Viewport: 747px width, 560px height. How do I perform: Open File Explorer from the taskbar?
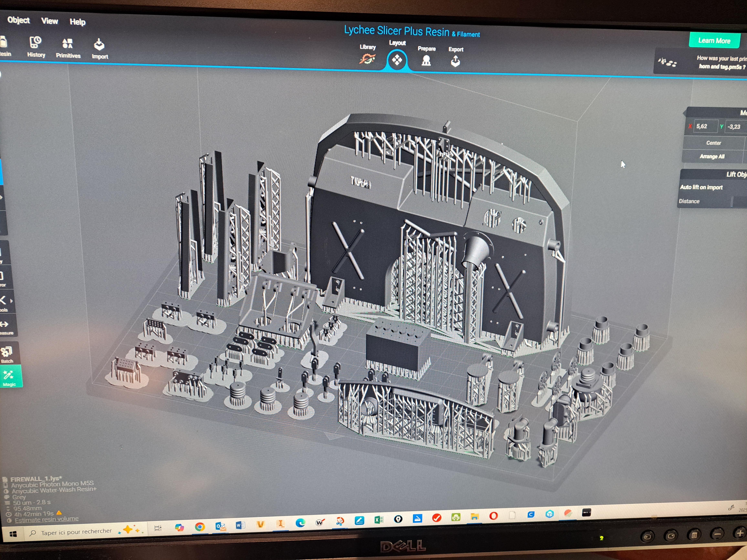tap(474, 516)
